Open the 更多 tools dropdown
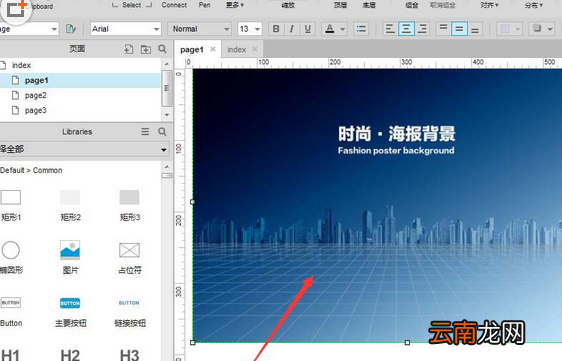This screenshot has height=361, width=562. [x=235, y=5]
